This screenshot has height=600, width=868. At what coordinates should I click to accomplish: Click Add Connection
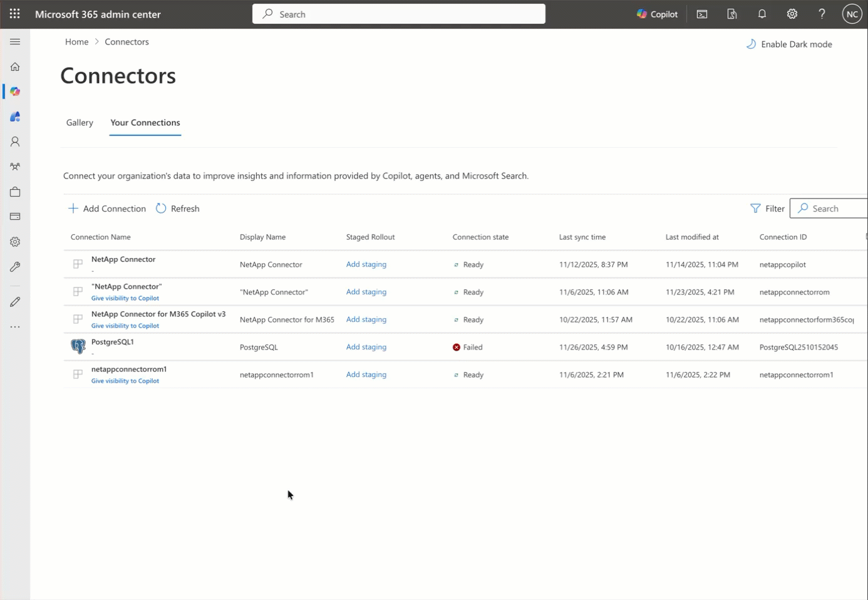106,208
